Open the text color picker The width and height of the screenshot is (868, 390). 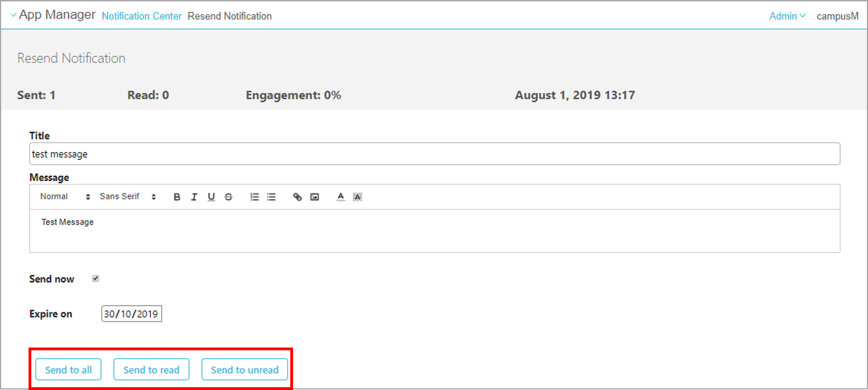pos(341,197)
